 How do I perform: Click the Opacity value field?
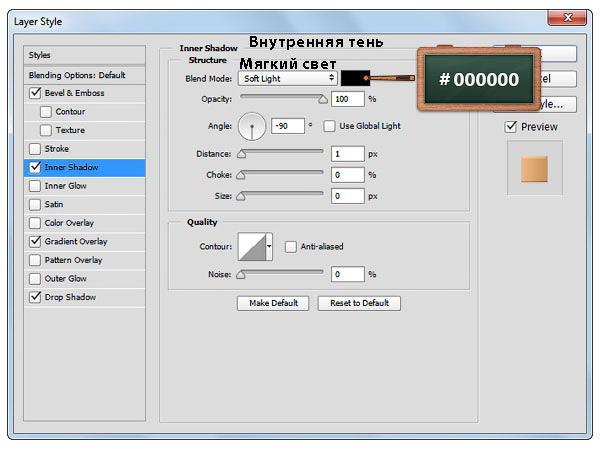click(x=348, y=99)
